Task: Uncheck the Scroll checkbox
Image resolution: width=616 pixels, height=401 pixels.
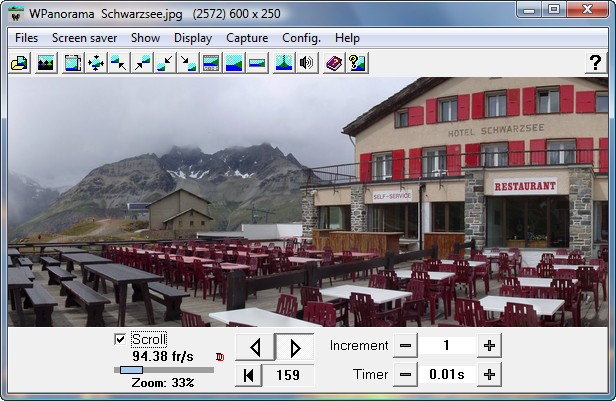Action: (x=120, y=339)
